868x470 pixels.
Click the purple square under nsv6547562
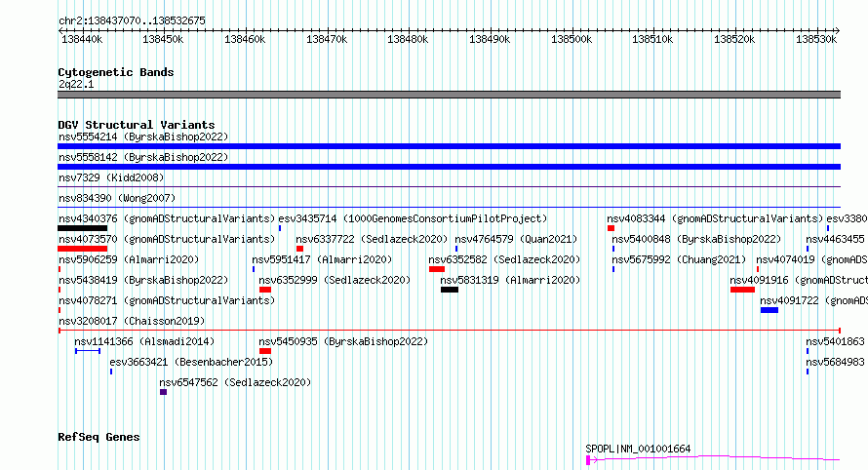pyautogui.click(x=163, y=392)
